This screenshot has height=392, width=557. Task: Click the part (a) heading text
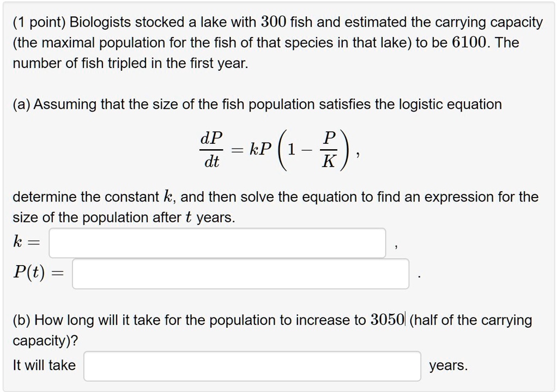click(256, 105)
